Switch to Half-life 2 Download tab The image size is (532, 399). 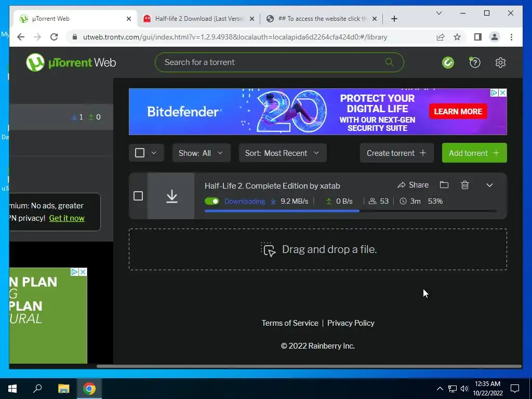(x=199, y=19)
